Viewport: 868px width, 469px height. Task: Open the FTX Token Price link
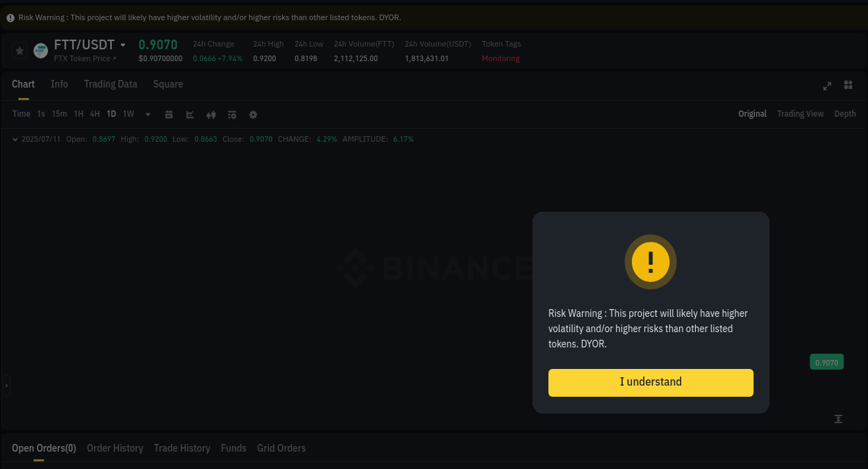tap(85, 58)
